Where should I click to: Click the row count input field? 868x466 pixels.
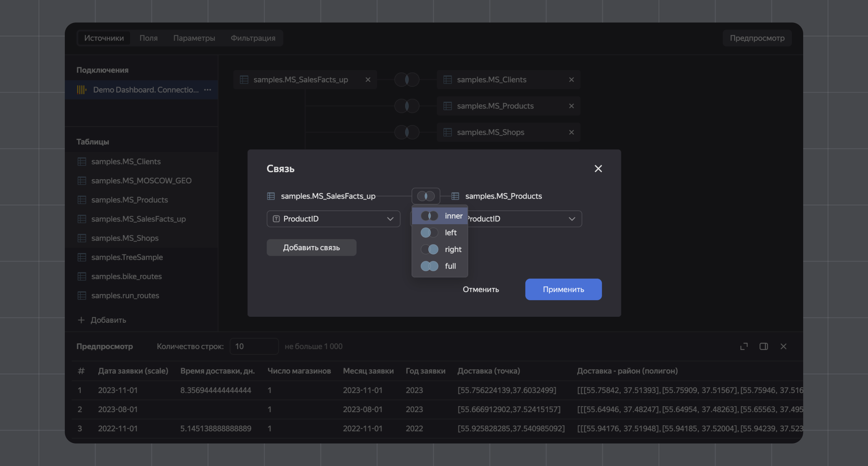pyautogui.click(x=254, y=346)
